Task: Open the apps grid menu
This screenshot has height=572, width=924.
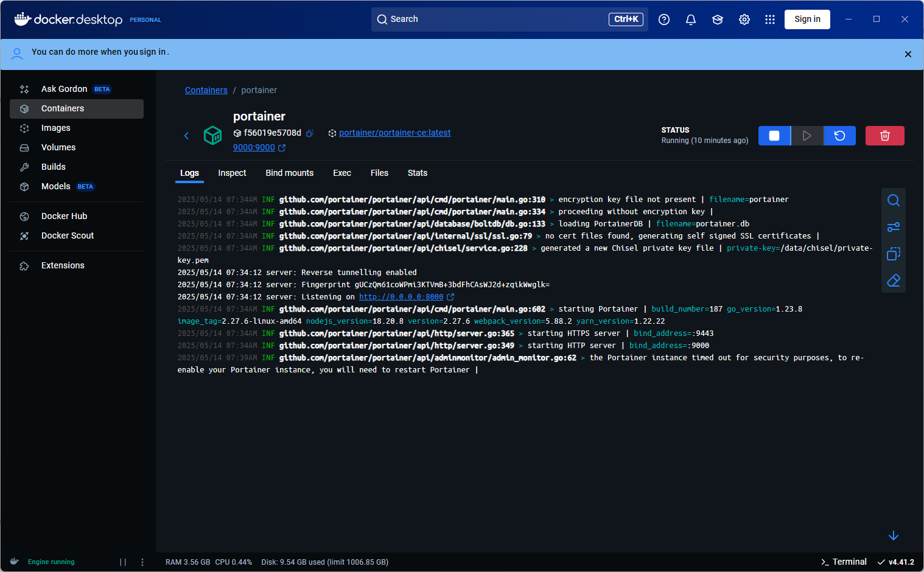Action: coord(770,19)
